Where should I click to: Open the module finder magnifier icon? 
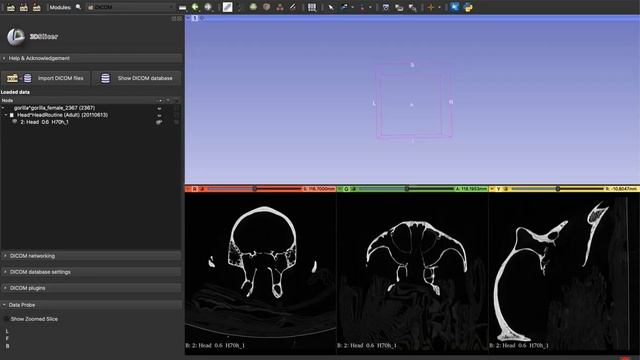tap(78, 7)
